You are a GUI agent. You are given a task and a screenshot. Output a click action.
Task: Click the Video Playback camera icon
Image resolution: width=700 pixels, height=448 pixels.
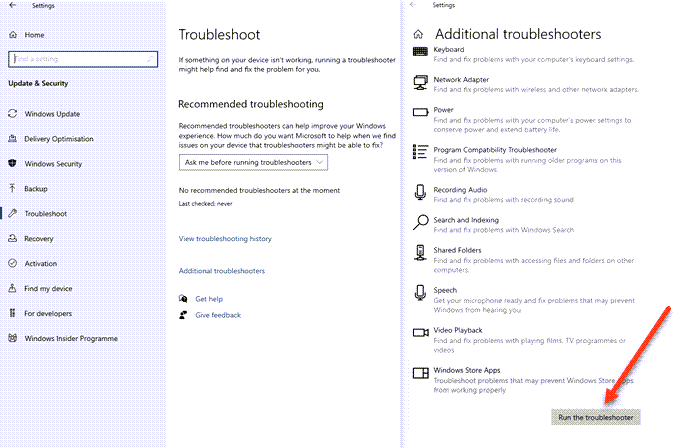(x=420, y=332)
